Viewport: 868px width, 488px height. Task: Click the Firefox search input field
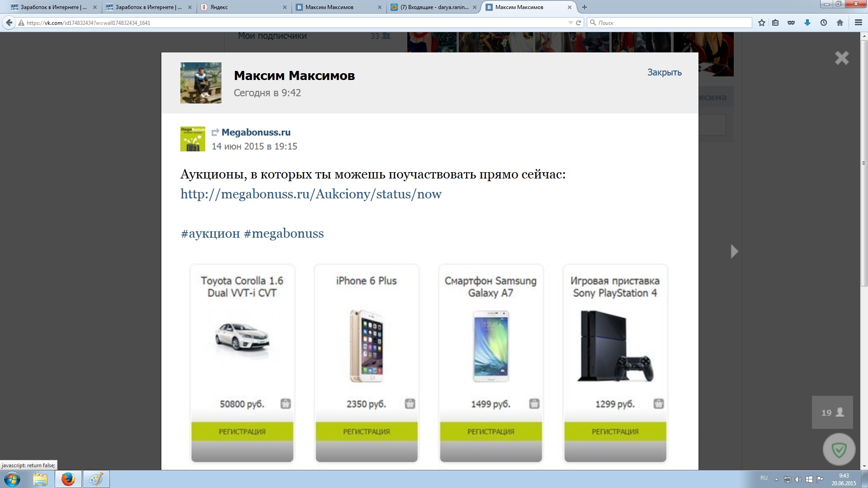point(670,23)
